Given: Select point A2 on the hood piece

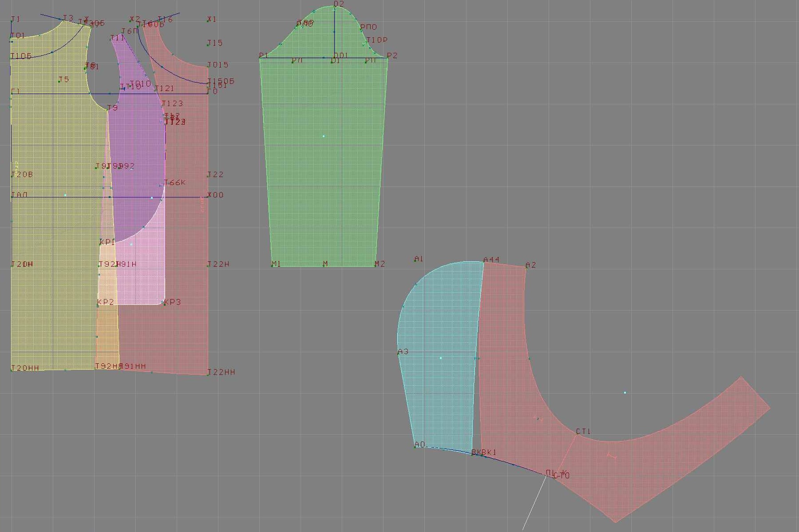Looking at the screenshot, I should coord(526,268).
